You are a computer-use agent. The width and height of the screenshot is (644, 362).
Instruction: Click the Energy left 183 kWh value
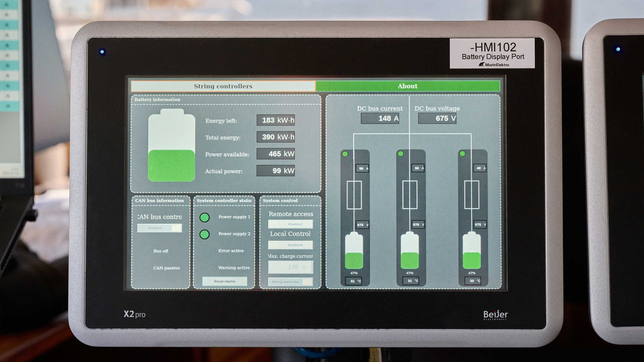pyautogui.click(x=276, y=120)
